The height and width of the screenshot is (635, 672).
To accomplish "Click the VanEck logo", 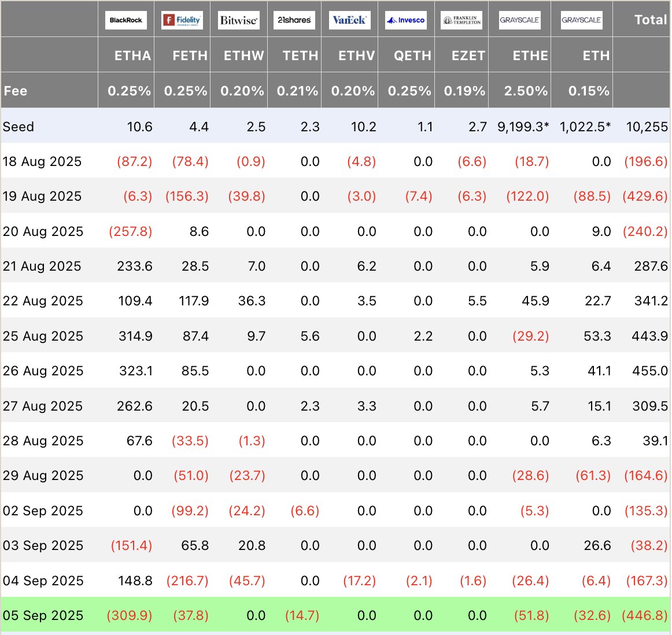I will pos(350,20).
